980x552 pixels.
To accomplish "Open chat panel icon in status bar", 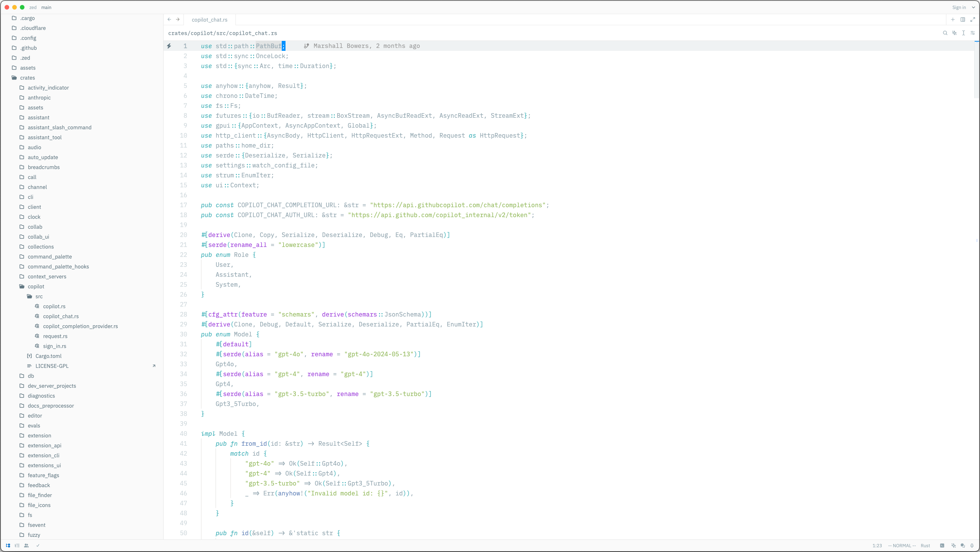I will [x=963, y=546].
